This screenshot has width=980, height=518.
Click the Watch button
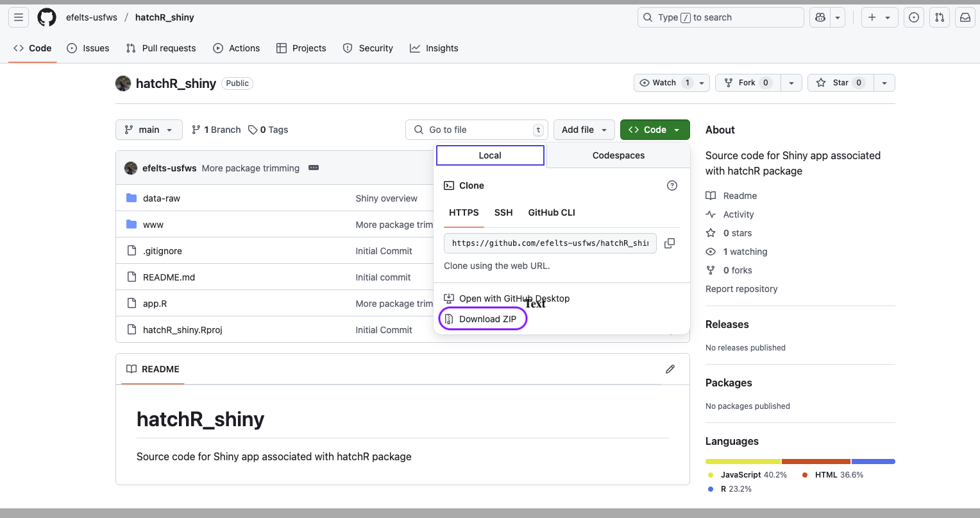[x=664, y=83]
